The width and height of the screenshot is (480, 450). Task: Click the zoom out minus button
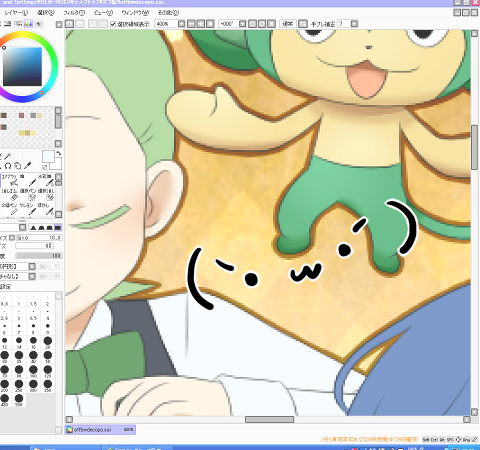(191, 24)
